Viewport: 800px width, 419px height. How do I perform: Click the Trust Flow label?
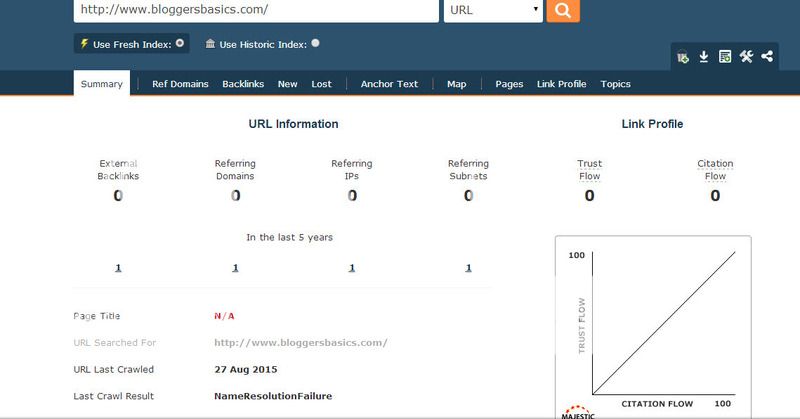coord(589,169)
